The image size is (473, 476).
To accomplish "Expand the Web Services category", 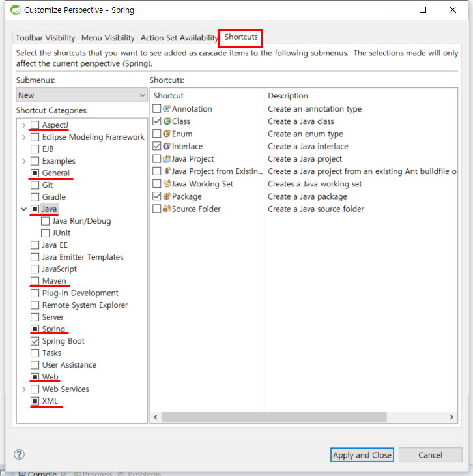I will [24, 389].
